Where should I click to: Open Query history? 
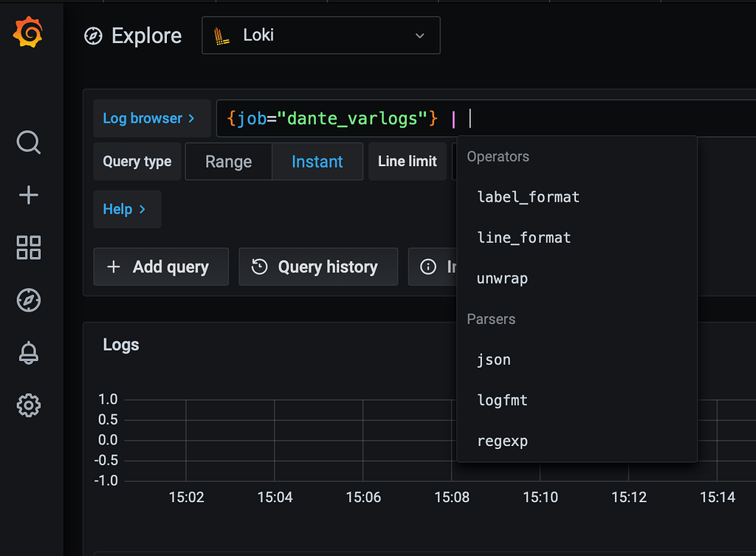pos(318,267)
